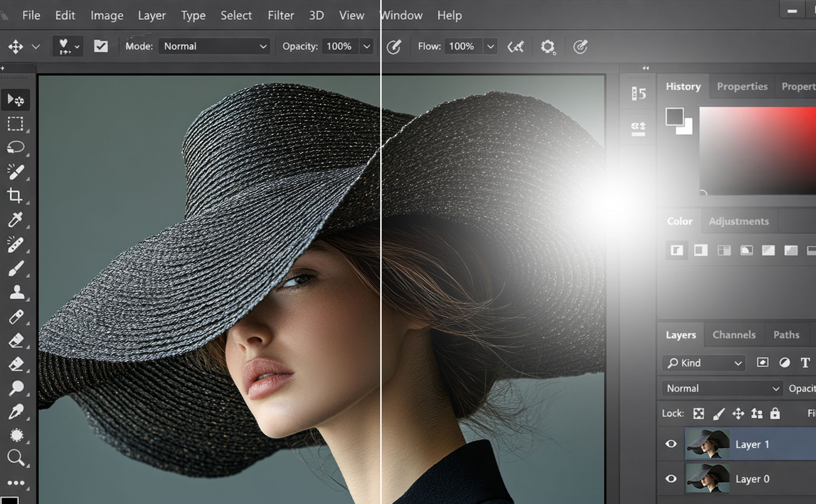816x504 pixels.
Task: Select the Eyedropper tool
Action: pos(15,220)
